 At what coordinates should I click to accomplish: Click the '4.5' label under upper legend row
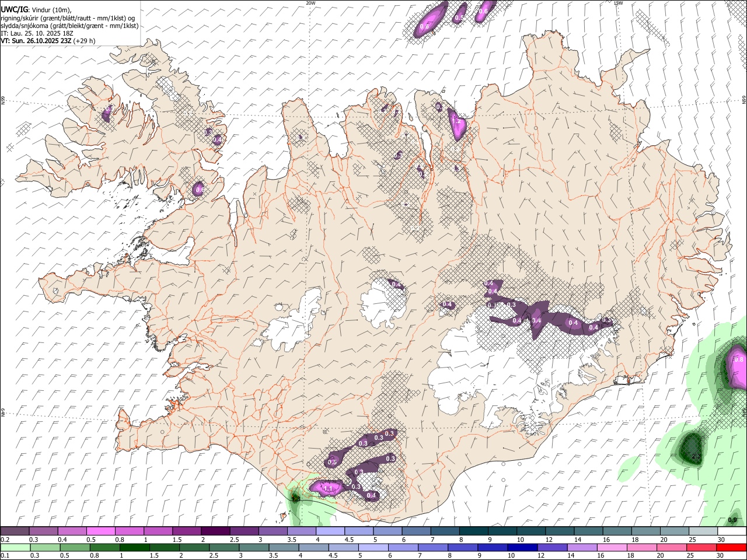[349, 540]
